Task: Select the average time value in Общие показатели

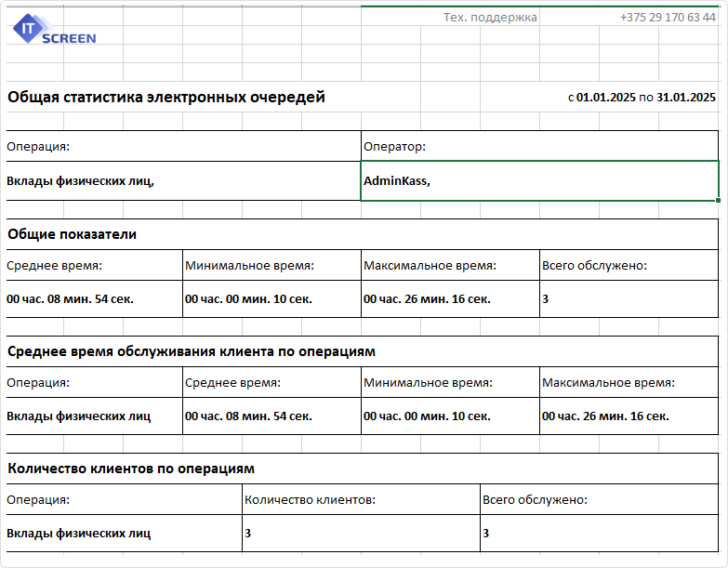Action: 64,299
